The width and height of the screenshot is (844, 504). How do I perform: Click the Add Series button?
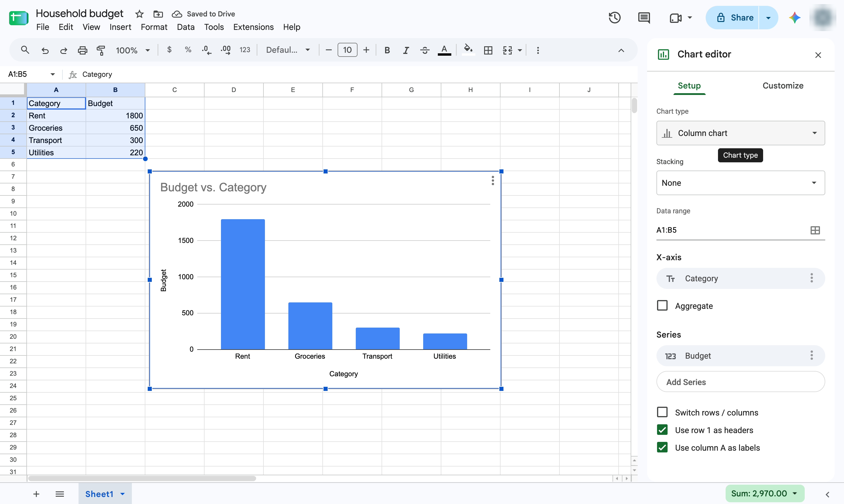coord(741,382)
